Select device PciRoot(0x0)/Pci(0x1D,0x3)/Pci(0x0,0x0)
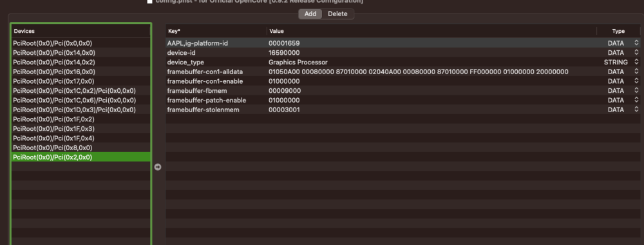The height and width of the screenshot is (245, 644). [x=80, y=110]
